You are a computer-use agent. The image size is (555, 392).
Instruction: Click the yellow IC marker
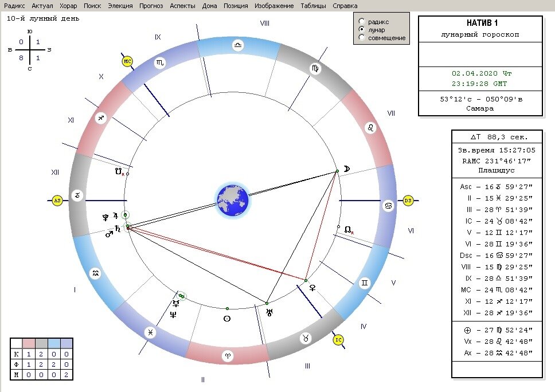[x=338, y=340]
